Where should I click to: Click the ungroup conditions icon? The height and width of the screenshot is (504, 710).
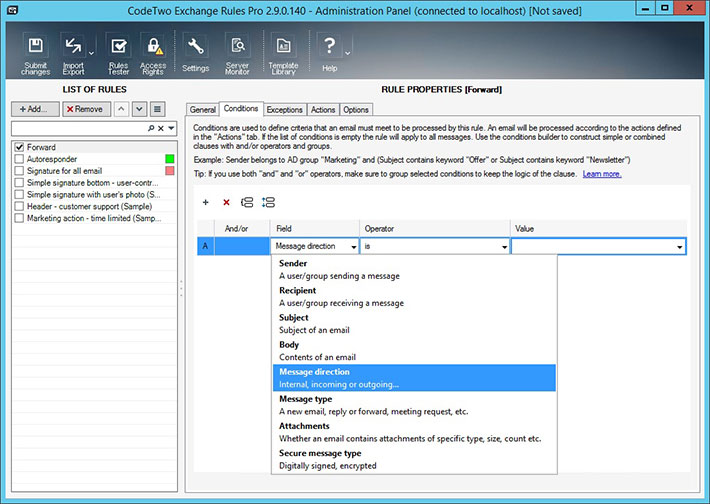268,202
